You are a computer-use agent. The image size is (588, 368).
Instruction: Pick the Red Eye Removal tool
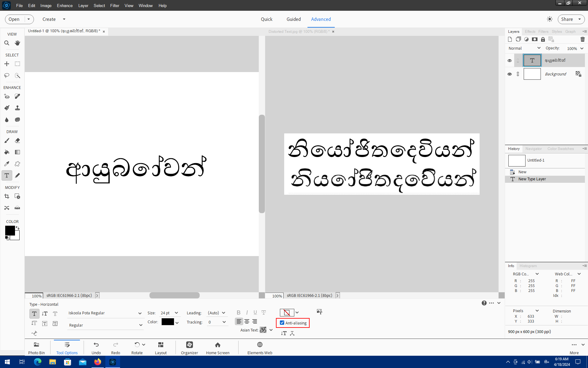tap(7, 97)
